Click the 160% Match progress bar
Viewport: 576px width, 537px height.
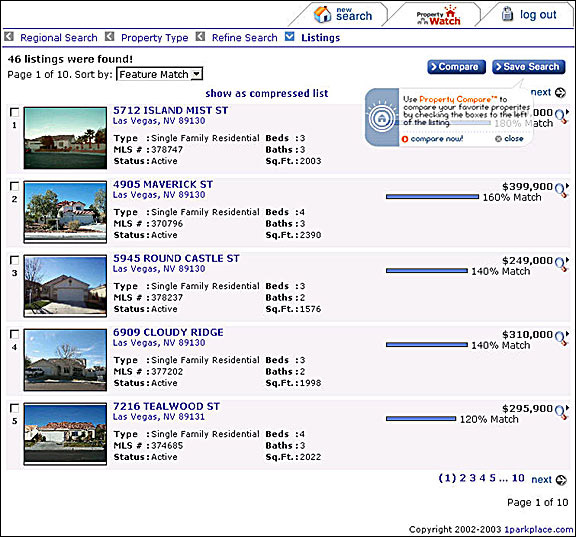click(x=432, y=197)
